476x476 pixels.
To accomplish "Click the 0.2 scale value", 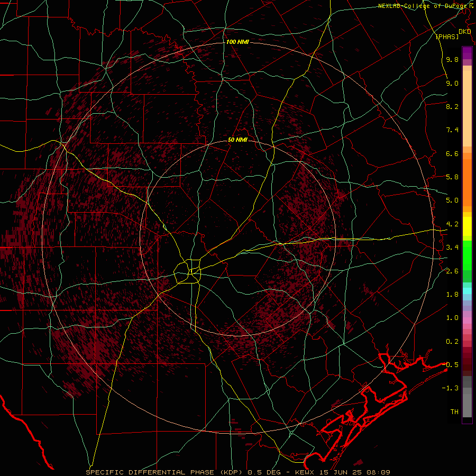I will point(452,342).
